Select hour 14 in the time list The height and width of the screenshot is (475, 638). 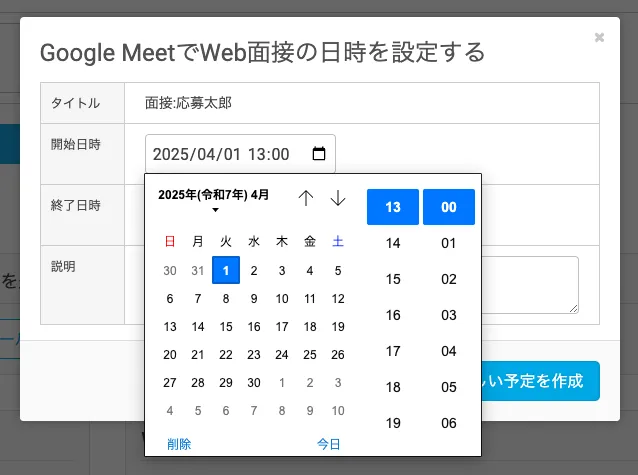tap(393, 243)
